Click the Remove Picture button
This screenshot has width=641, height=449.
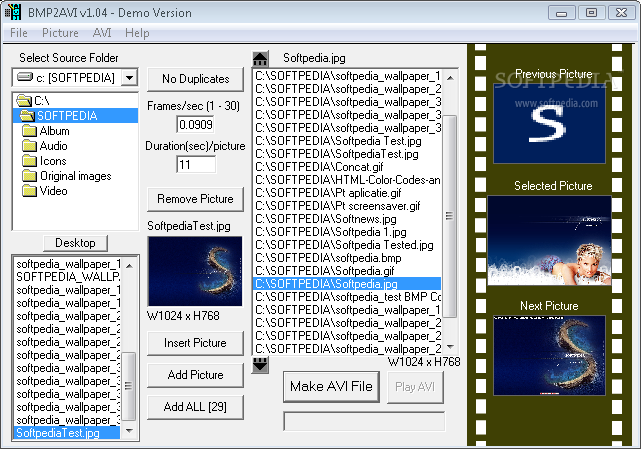pyautogui.click(x=195, y=199)
